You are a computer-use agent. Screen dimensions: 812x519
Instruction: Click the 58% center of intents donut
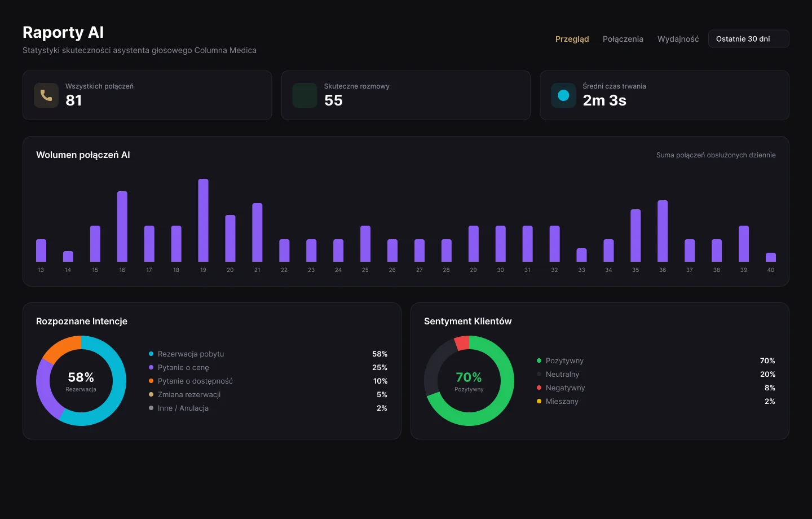81,377
